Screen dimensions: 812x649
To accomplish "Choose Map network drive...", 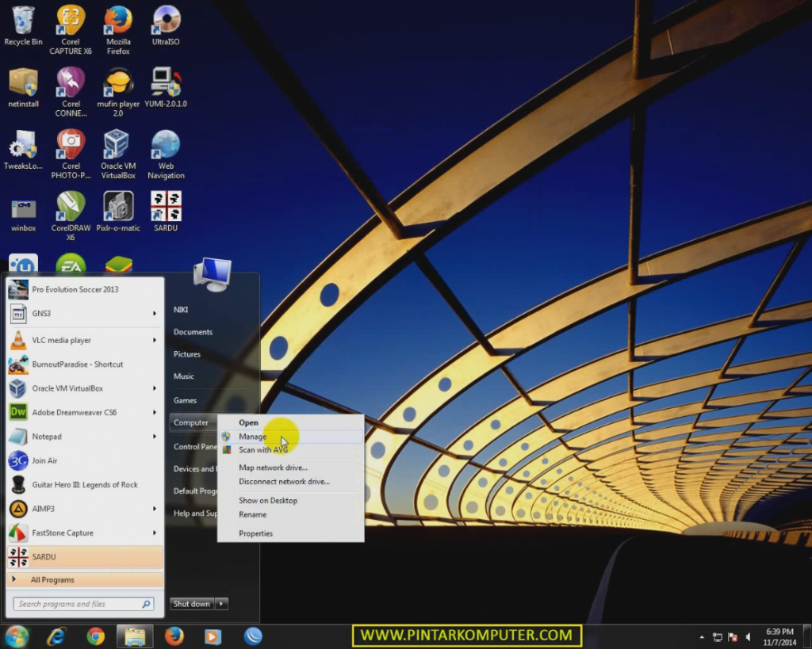I will (290, 468).
